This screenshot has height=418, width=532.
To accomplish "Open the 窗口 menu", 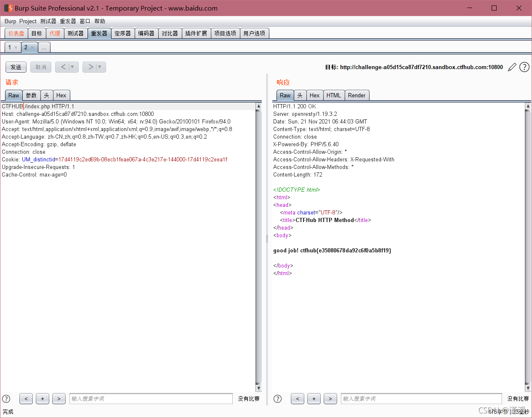I will pyautogui.click(x=85, y=21).
